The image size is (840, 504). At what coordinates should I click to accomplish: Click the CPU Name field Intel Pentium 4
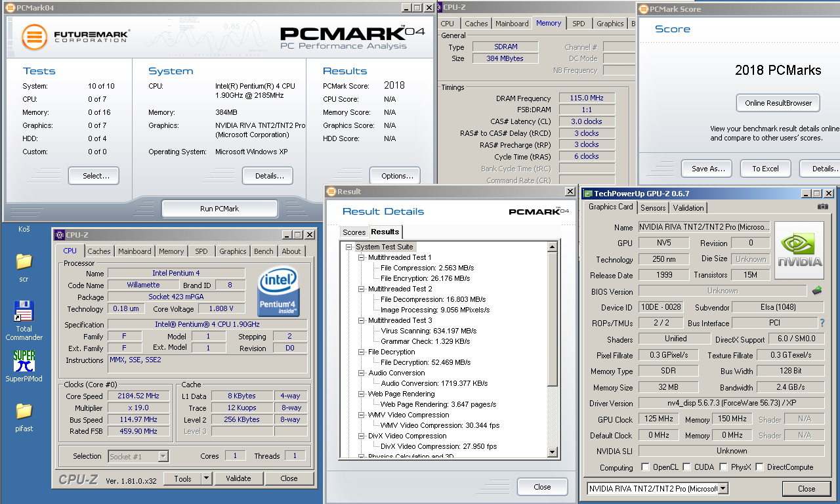point(176,274)
